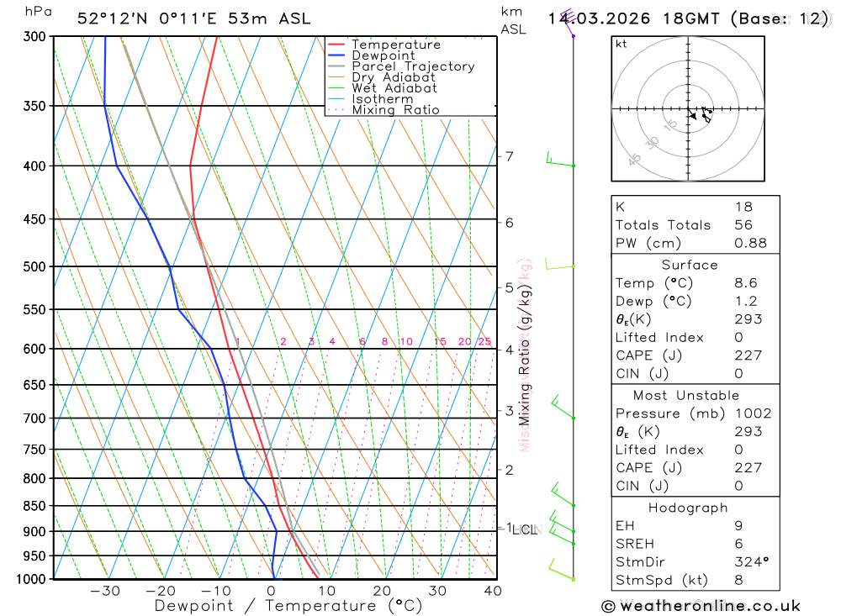
Task: Click the hodograph circle center
Action: [x=688, y=109]
